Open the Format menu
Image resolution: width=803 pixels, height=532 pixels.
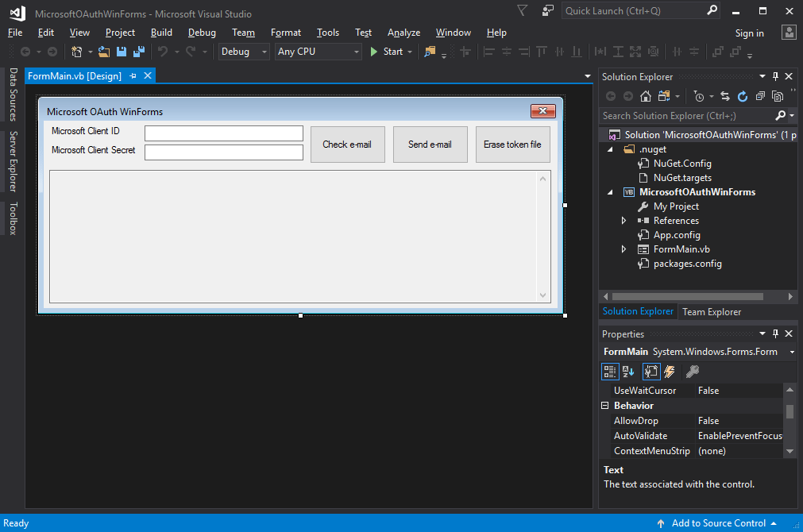point(286,33)
